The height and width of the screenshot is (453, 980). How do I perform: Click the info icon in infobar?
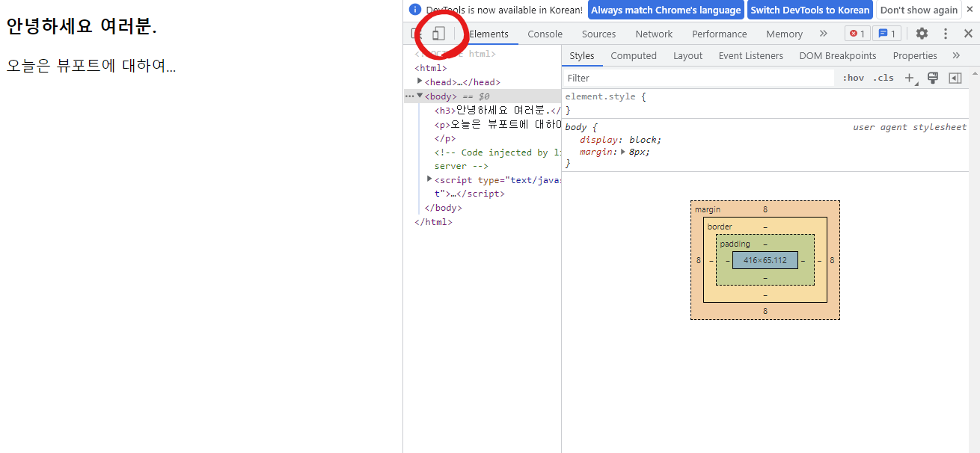click(415, 10)
